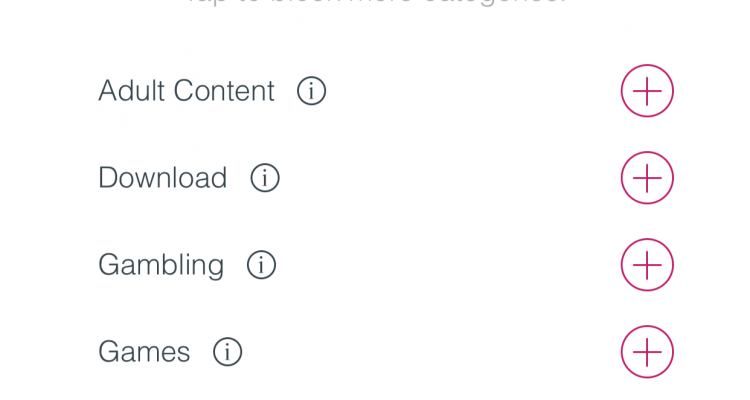Enable the Adult Content block toggle

[647, 91]
